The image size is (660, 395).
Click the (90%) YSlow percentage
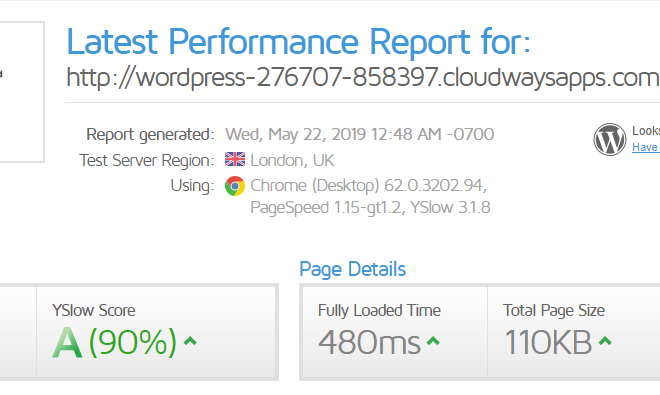133,342
